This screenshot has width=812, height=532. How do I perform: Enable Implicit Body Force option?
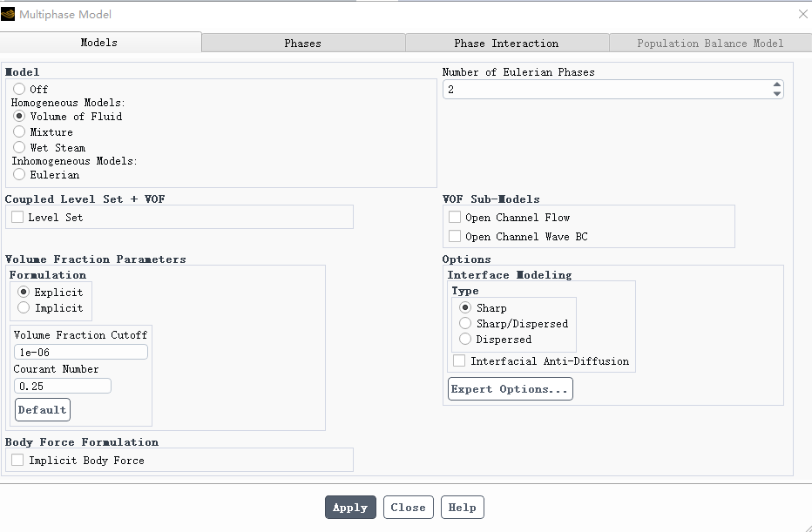point(17,461)
